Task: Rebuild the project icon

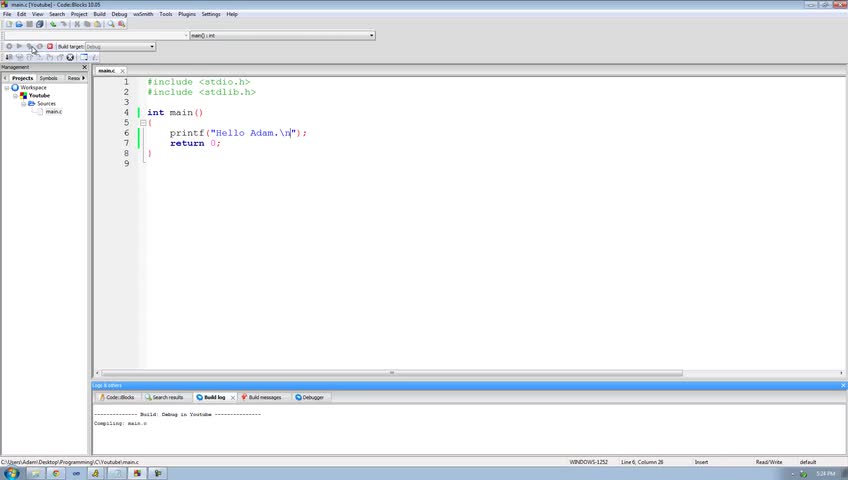Action: pos(39,46)
